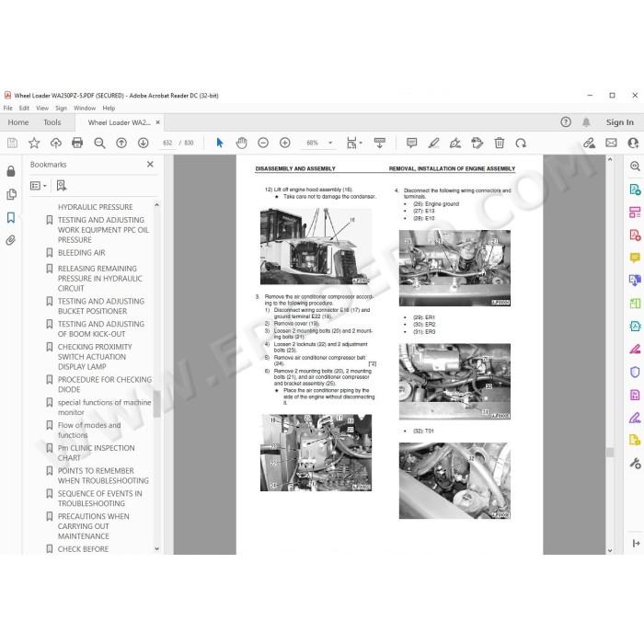The width and height of the screenshot is (644, 644).
Task: Toggle the Bookmarks panel sidebar icon
Action: pos(11,218)
